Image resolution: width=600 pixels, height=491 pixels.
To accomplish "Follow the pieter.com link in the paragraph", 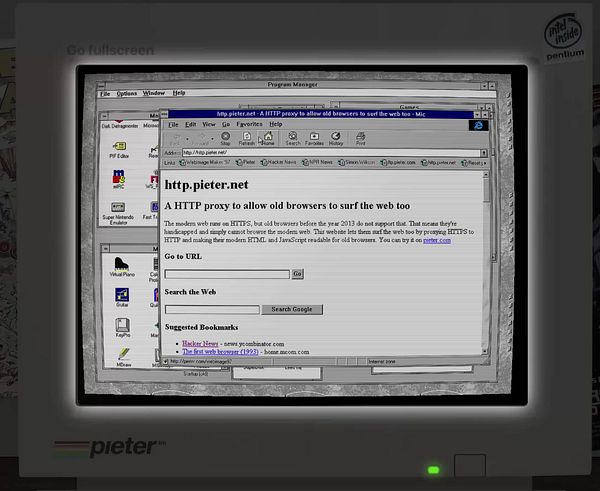I will pos(437,240).
